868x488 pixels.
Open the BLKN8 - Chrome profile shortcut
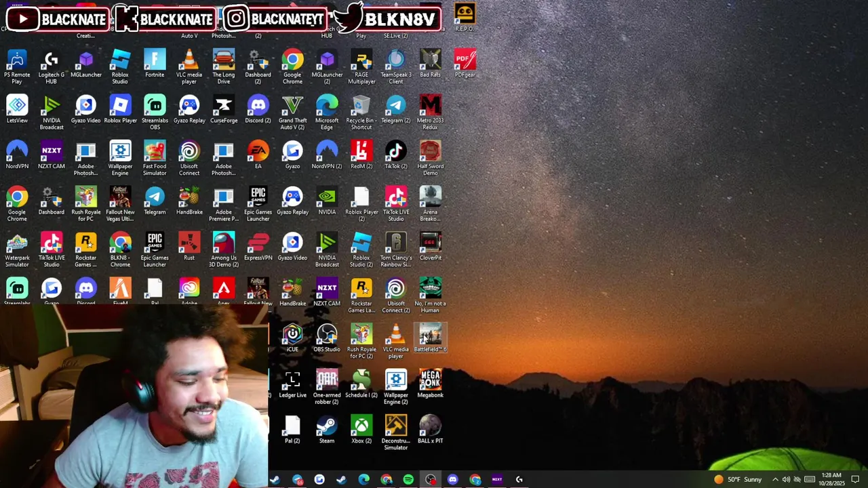click(x=120, y=250)
